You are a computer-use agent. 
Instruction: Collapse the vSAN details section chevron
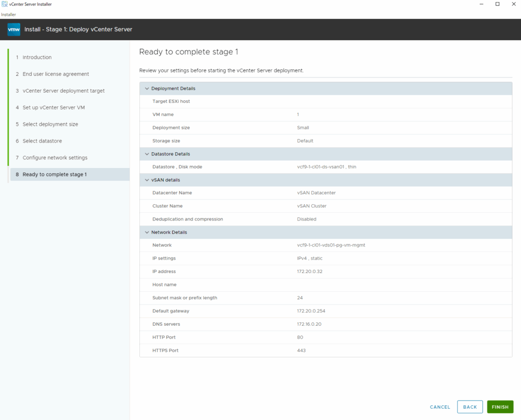click(x=147, y=180)
